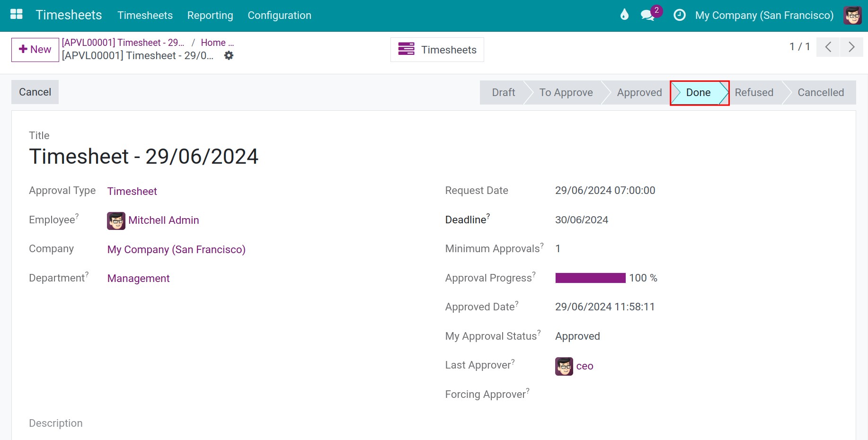Click the ceo approver avatar

(564, 366)
